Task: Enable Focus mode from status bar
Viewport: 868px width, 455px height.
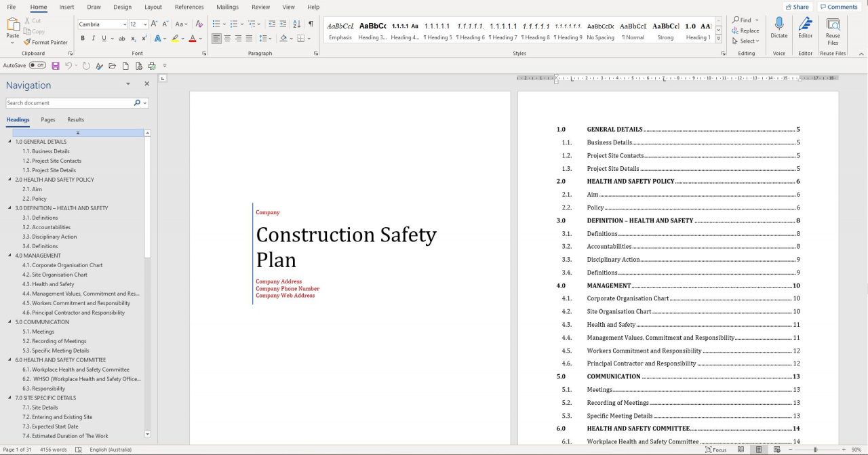Action: tap(715, 450)
